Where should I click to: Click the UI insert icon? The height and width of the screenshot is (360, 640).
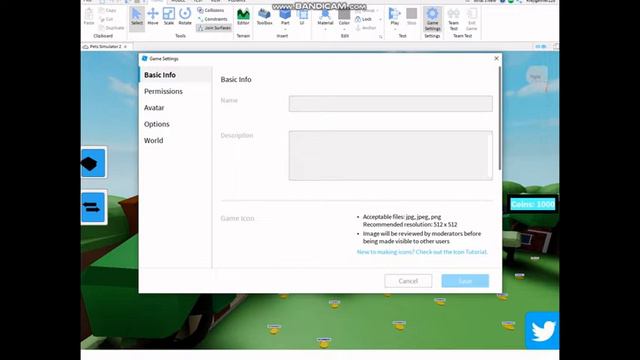(302, 17)
